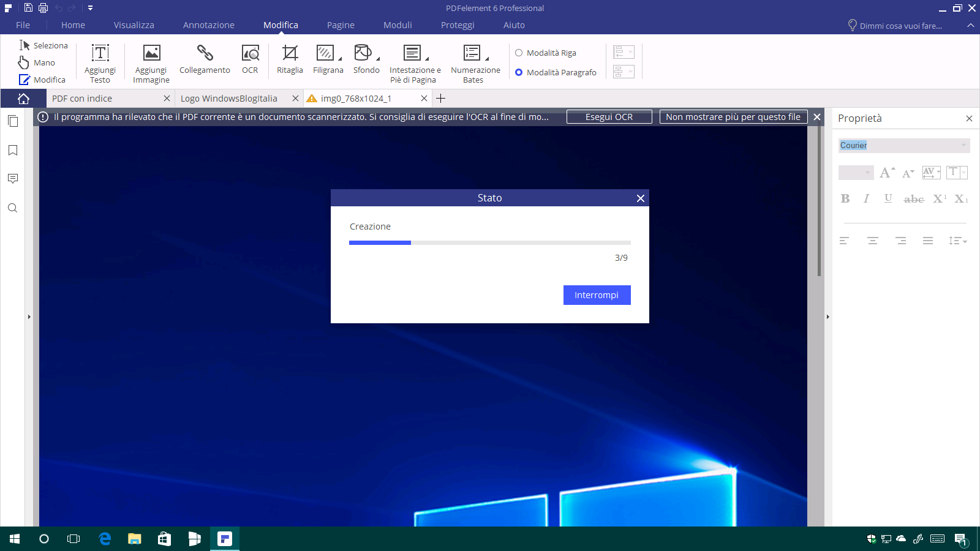Image resolution: width=980 pixels, height=551 pixels.
Task: Open Numerazione Bates tool
Action: click(475, 64)
